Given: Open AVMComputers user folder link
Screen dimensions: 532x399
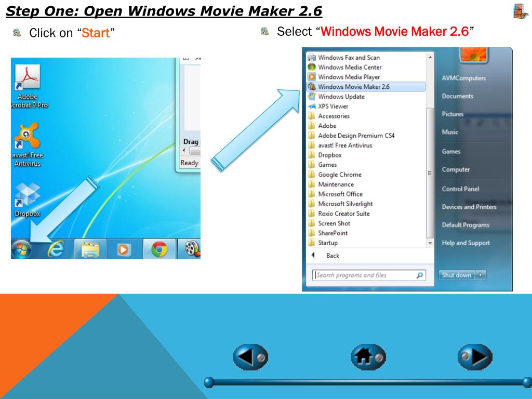Looking at the screenshot, I should [464, 78].
